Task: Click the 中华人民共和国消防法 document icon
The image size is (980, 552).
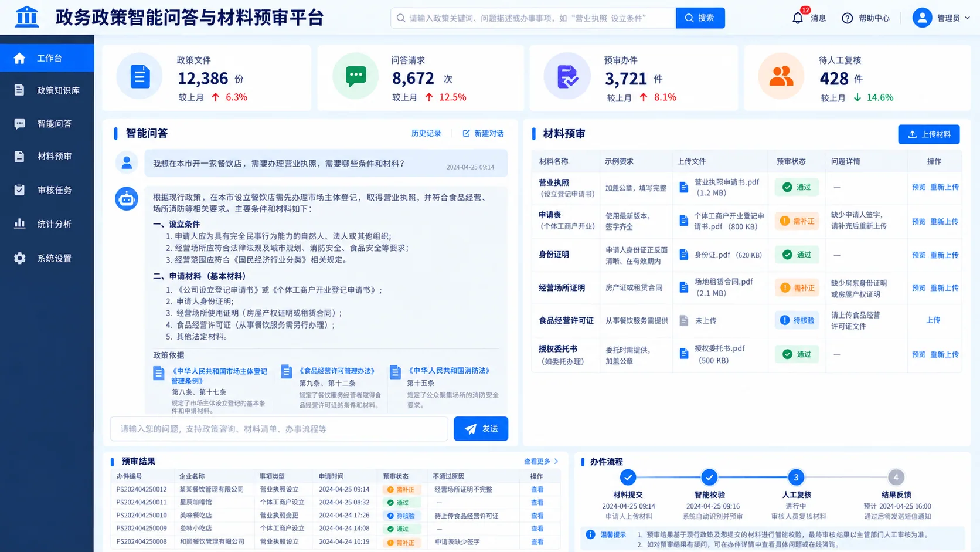Action: pyautogui.click(x=395, y=372)
